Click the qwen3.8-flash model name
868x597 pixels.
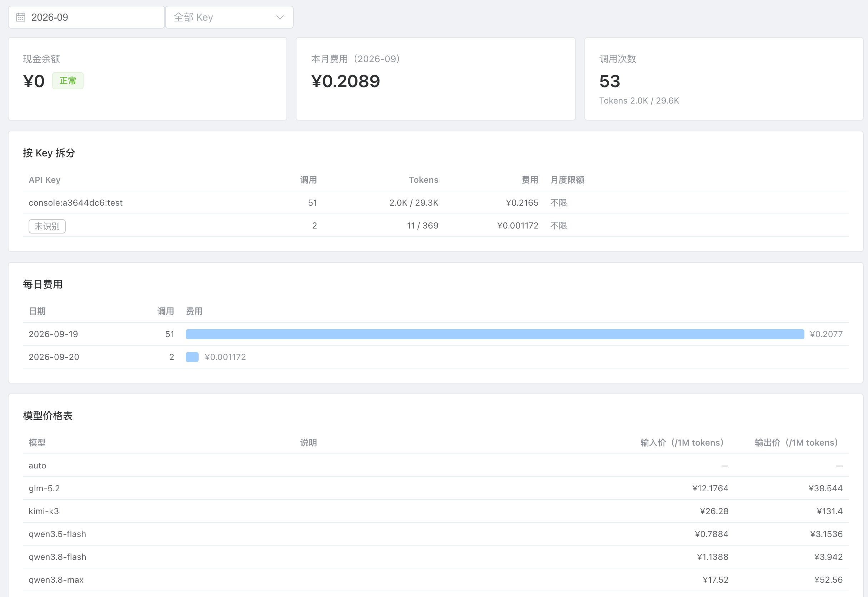tap(57, 557)
